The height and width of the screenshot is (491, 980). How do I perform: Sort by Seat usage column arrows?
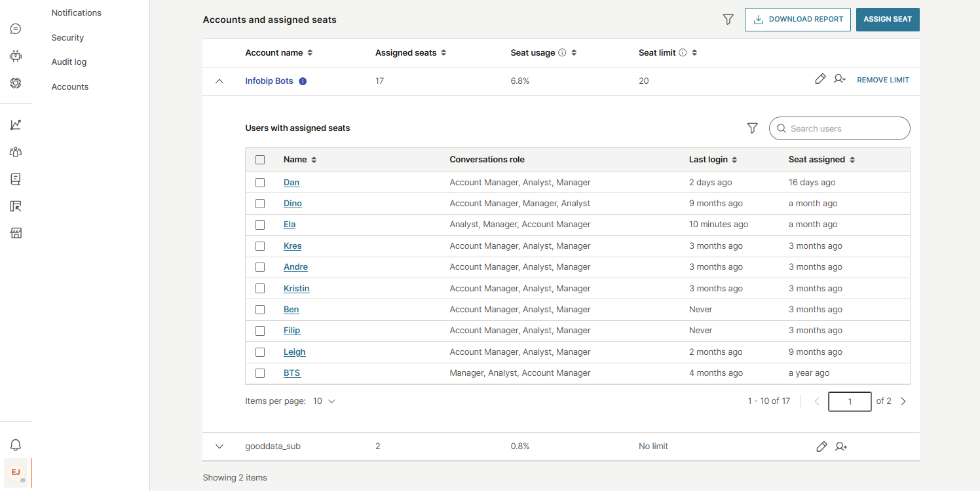tap(574, 52)
